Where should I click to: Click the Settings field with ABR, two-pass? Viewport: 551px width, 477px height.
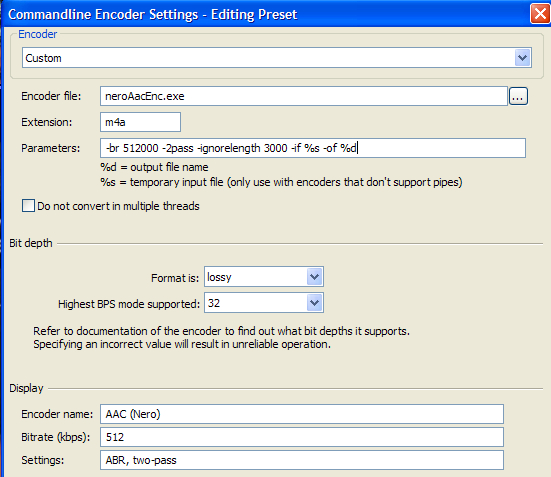[302, 460]
